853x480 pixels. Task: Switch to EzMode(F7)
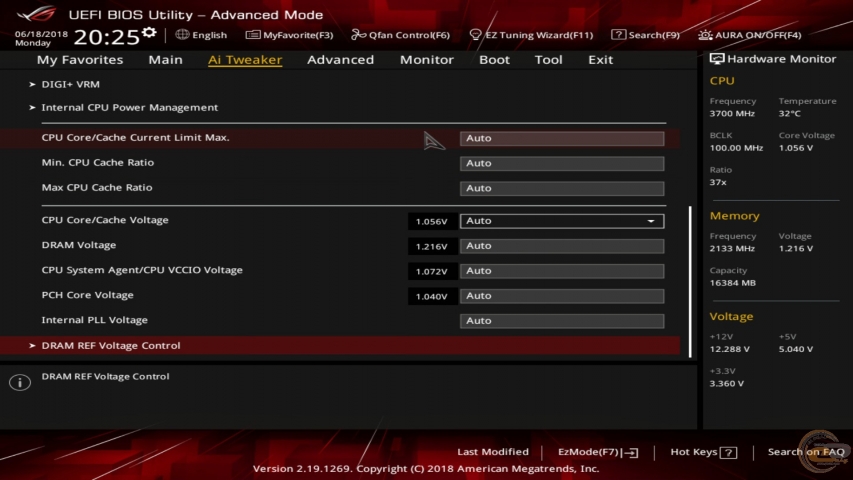pos(598,452)
